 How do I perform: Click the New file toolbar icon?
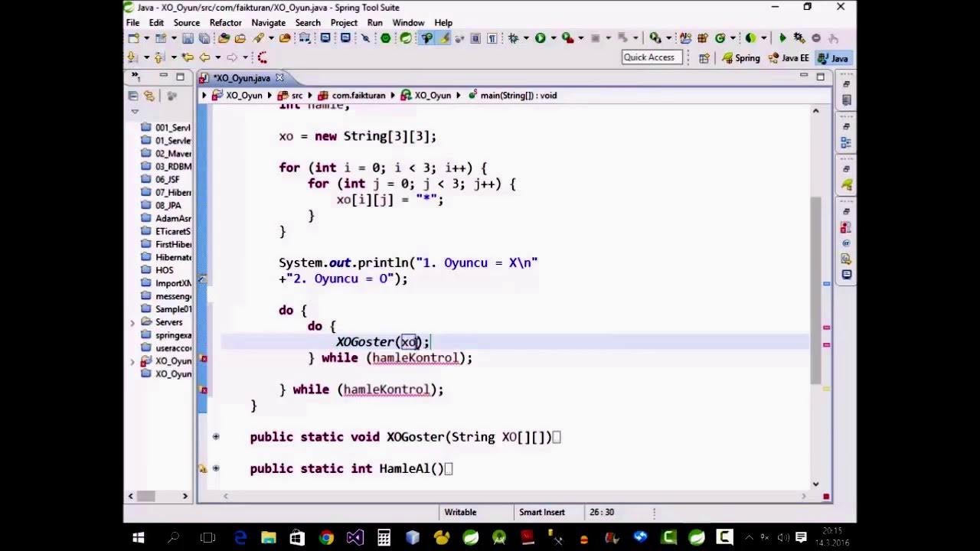pos(133,38)
